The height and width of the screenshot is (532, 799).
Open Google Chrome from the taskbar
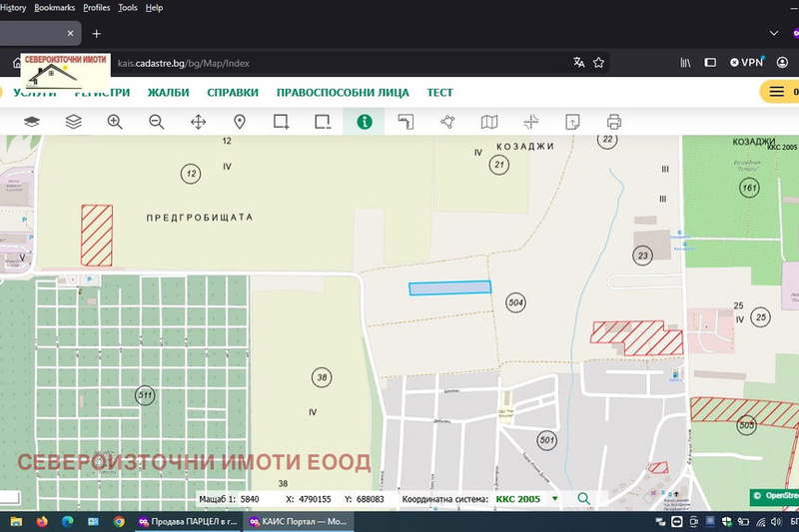(x=119, y=521)
